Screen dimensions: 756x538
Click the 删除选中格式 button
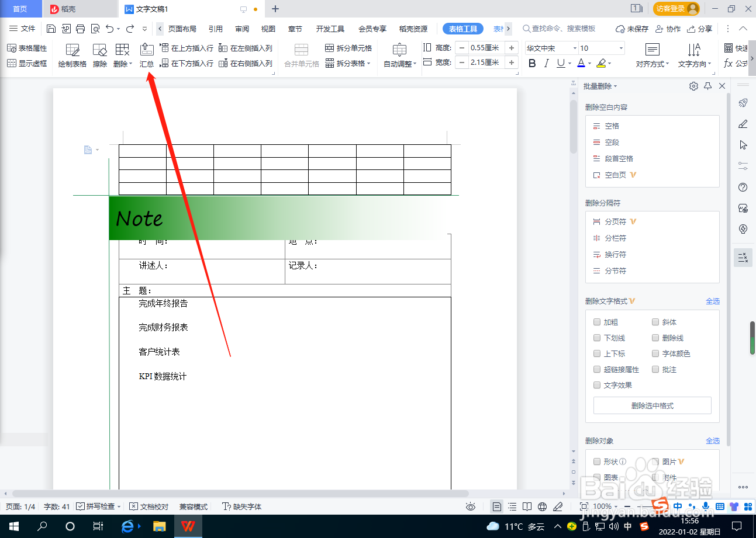coord(653,405)
